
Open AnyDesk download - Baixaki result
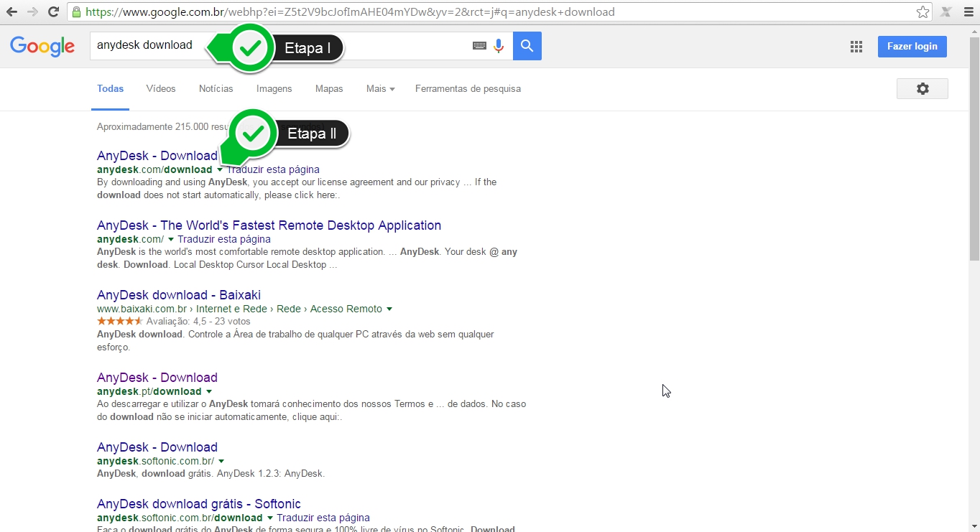tap(179, 295)
